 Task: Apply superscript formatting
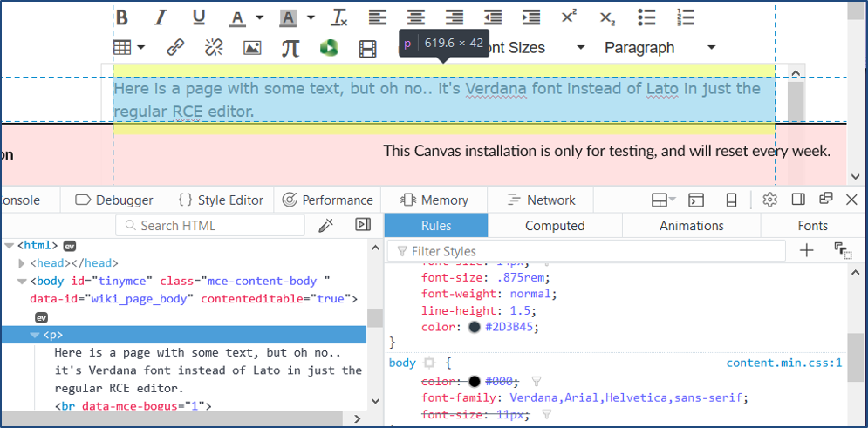pos(569,17)
